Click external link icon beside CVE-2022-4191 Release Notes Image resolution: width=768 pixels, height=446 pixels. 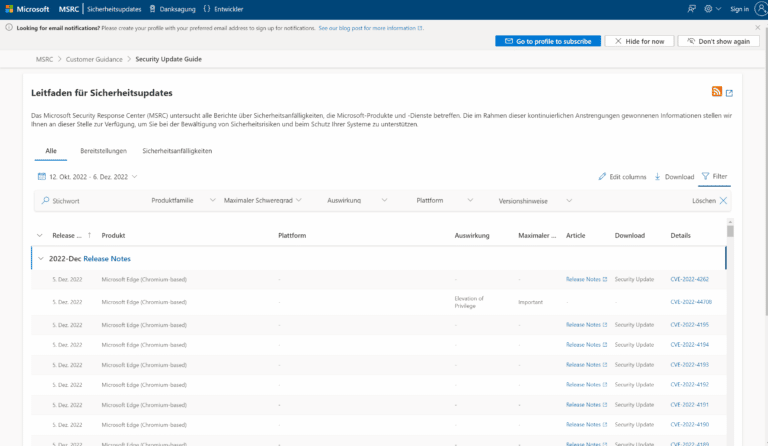tap(605, 405)
